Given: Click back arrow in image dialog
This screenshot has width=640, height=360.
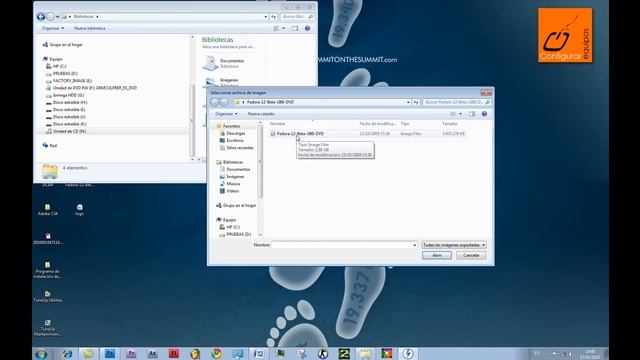Looking at the screenshot, I should 215,102.
